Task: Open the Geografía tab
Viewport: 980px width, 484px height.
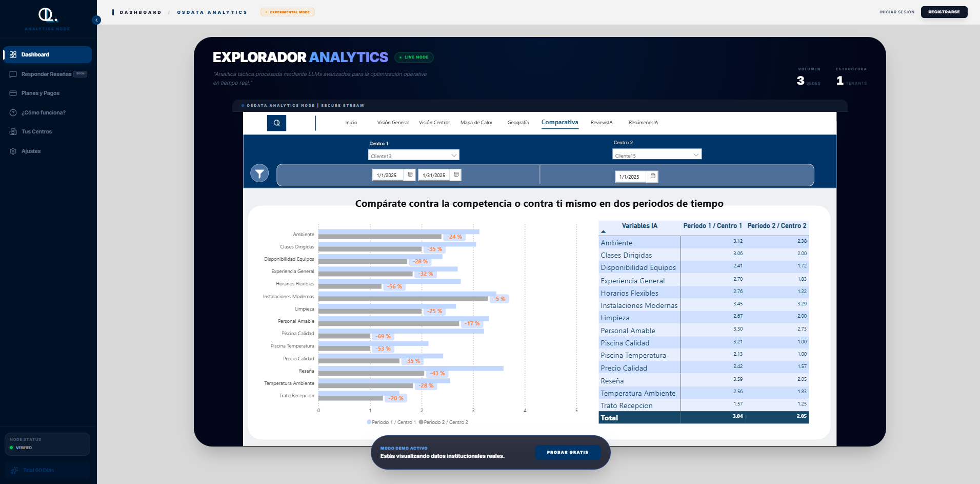Action: 518,123
